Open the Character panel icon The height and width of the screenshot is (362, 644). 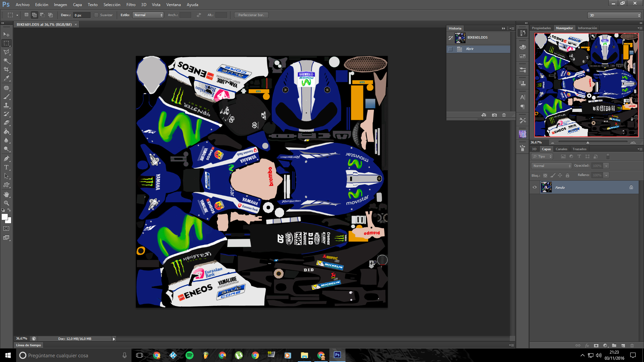523,98
